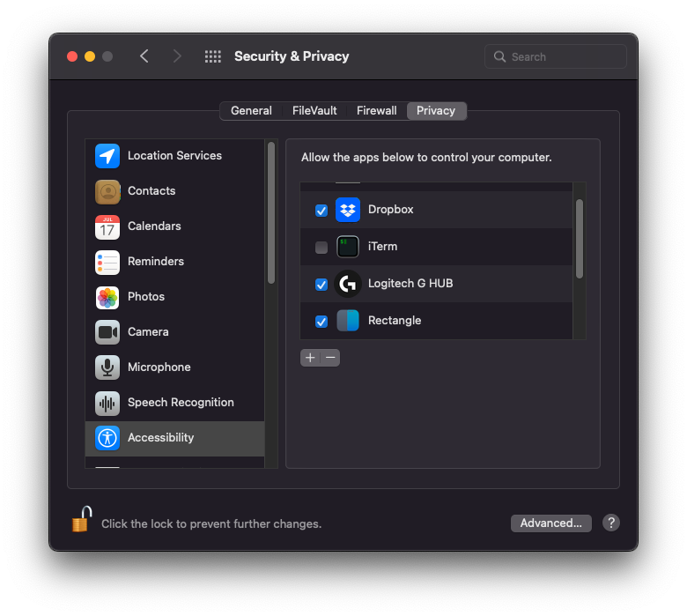
Task: Uncheck the Logitech G HUB checkbox
Action: click(321, 285)
